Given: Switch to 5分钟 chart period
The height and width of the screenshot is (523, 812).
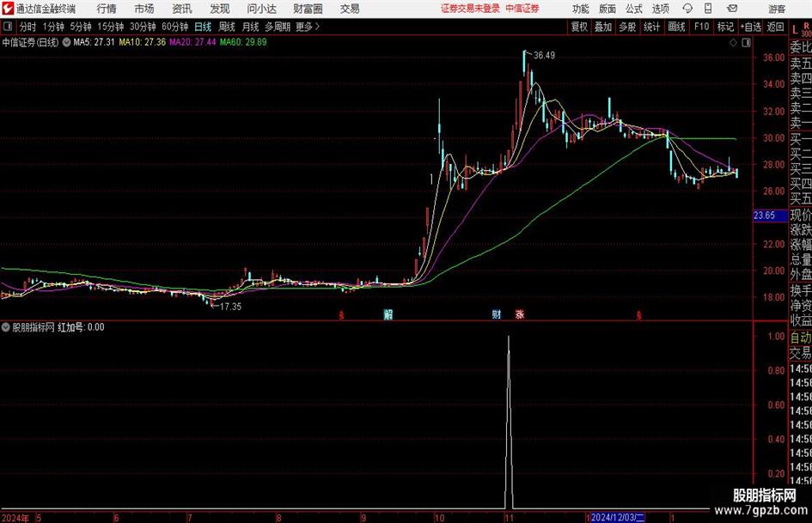Looking at the screenshot, I should (x=81, y=27).
